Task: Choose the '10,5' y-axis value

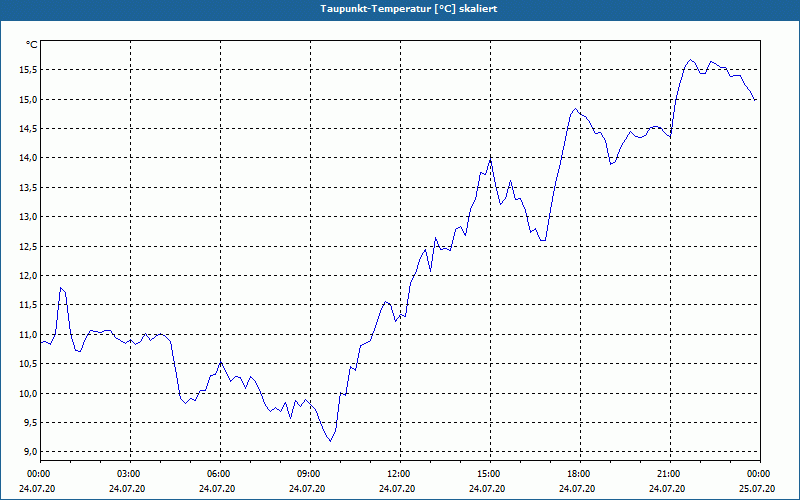Action: 28,364
